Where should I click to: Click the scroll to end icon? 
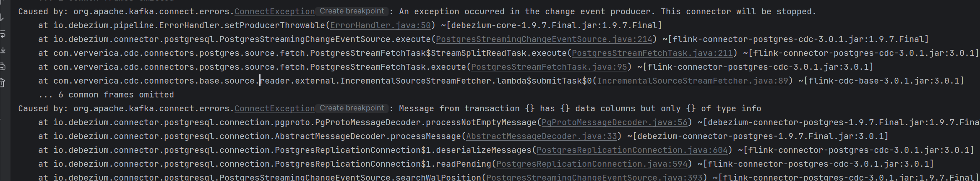3,50
